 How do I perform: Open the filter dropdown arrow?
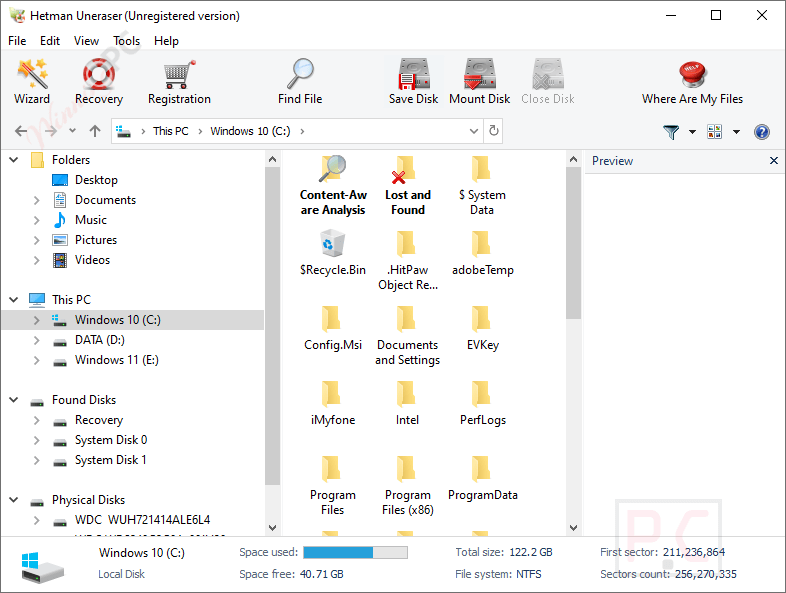pos(692,132)
